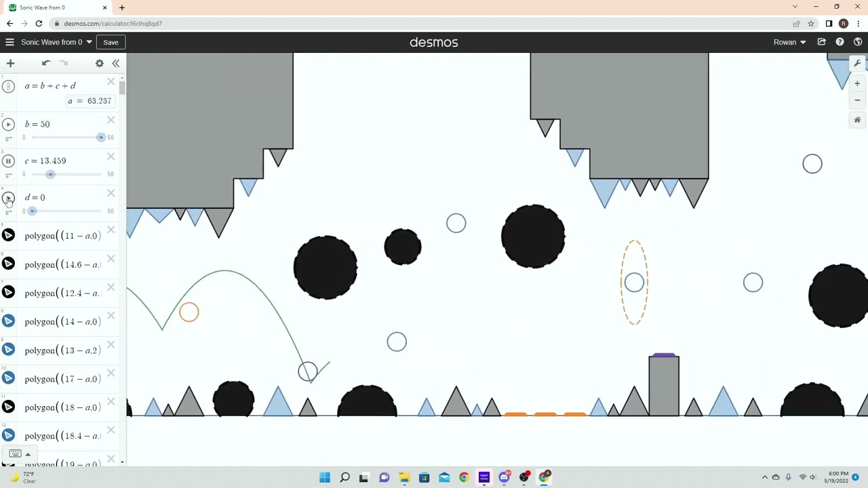
Task: Click the b slider track
Action: (x=66, y=138)
